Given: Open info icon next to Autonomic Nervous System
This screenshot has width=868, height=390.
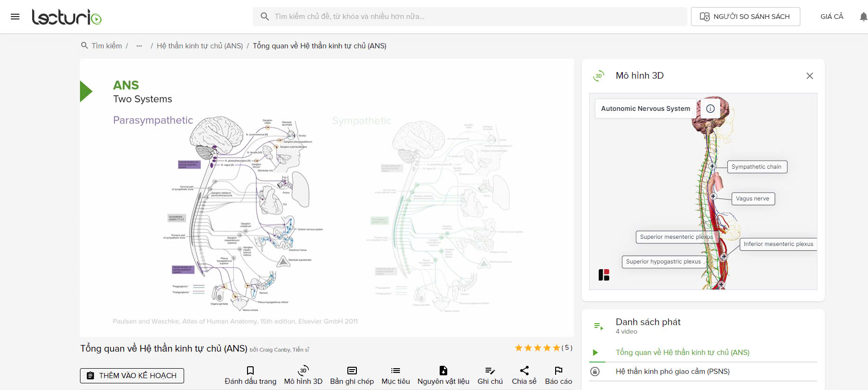Looking at the screenshot, I should pos(710,109).
